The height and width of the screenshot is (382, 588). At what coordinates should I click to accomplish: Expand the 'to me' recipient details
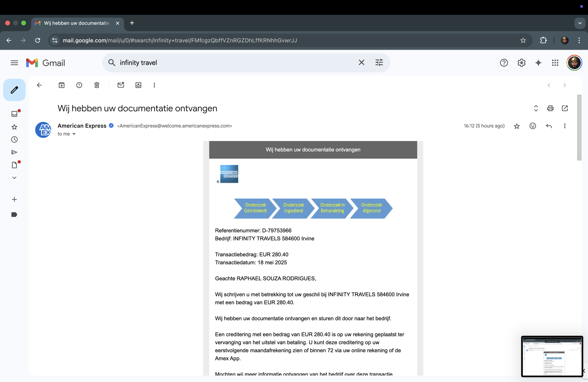point(74,134)
